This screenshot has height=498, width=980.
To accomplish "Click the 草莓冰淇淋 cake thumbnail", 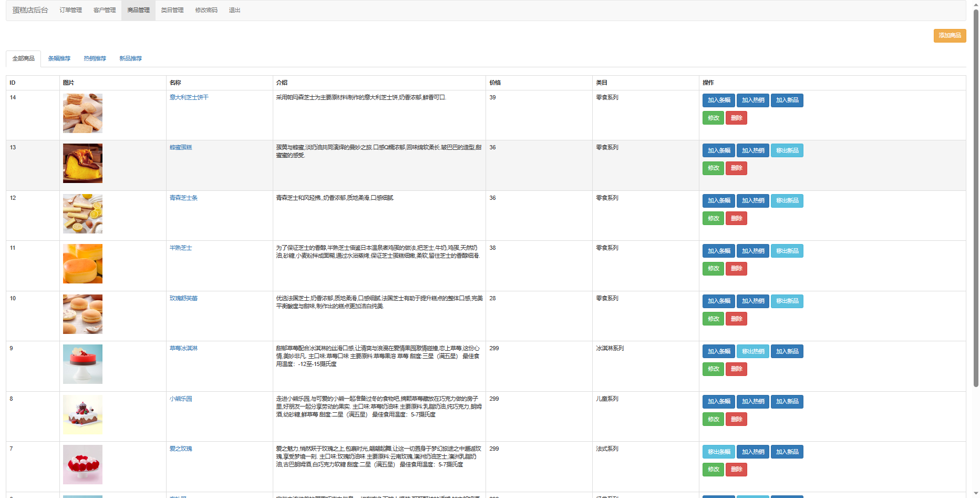I will (82, 364).
